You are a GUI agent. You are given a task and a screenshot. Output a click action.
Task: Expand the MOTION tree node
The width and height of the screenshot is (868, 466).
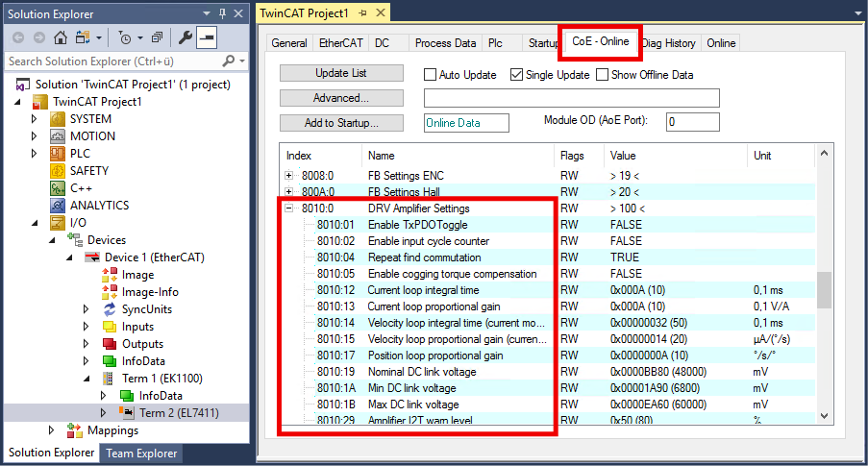coord(35,136)
